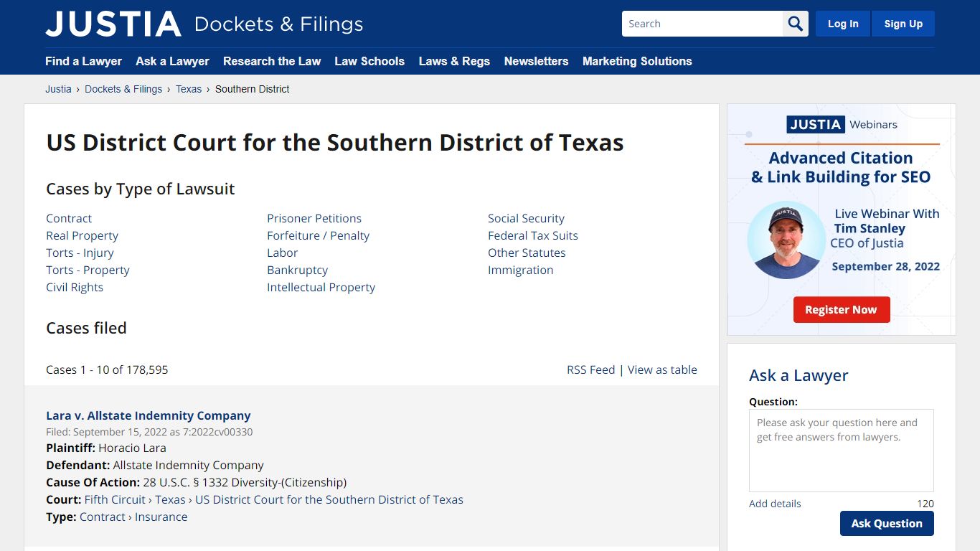
Task: Open the Justia logo home link
Action: point(113,24)
